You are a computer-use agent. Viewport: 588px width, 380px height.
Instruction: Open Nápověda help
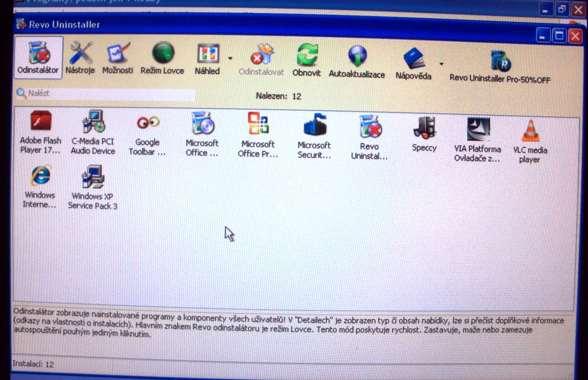[x=413, y=64]
